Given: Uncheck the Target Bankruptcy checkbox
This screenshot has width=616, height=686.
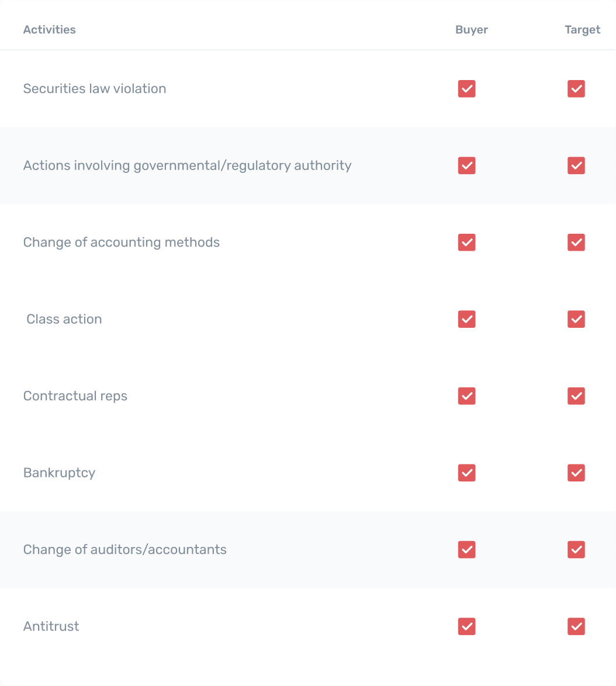Looking at the screenshot, I should pyautogui.click(x=576, y=473).
